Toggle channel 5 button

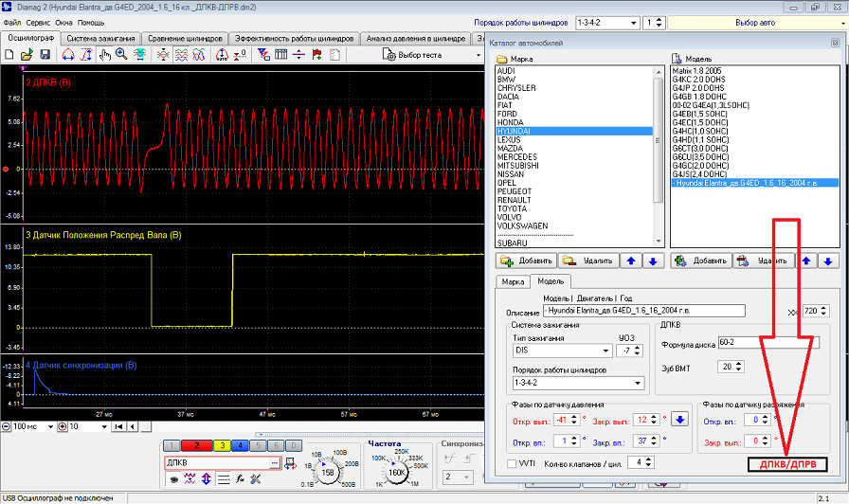tap(258, 445)
